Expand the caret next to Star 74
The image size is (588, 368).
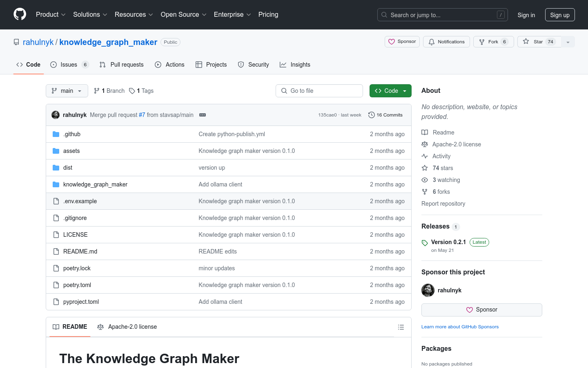coord(568,41)
